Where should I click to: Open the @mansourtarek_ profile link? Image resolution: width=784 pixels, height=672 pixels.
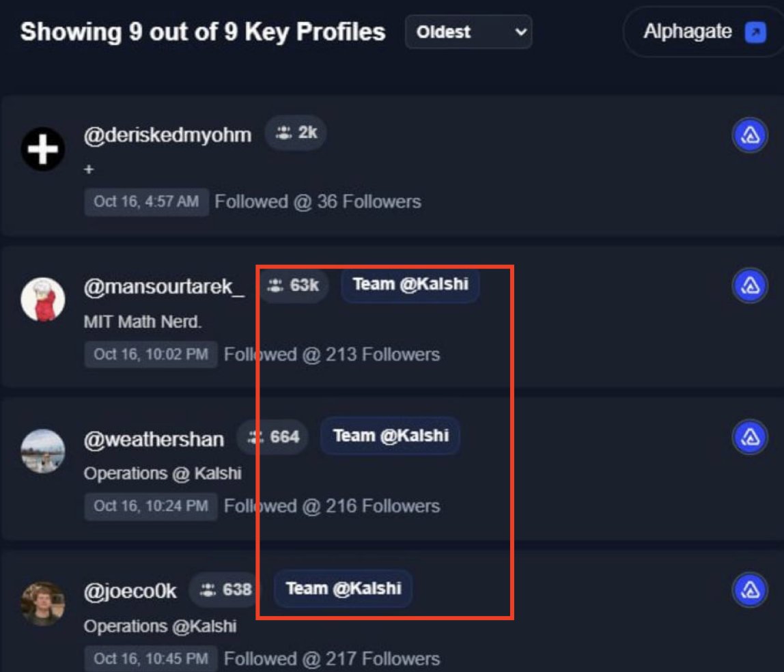point(164,287)
